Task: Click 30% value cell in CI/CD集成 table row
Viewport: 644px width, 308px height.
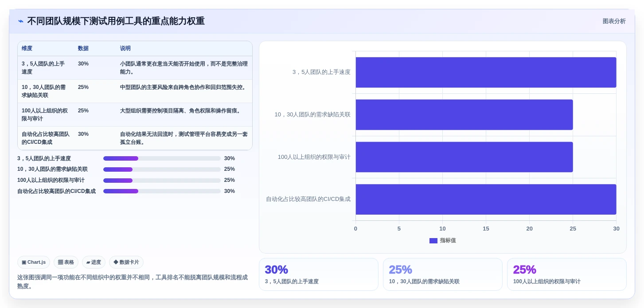Action: pyautogui.click(x=83, y=134)
